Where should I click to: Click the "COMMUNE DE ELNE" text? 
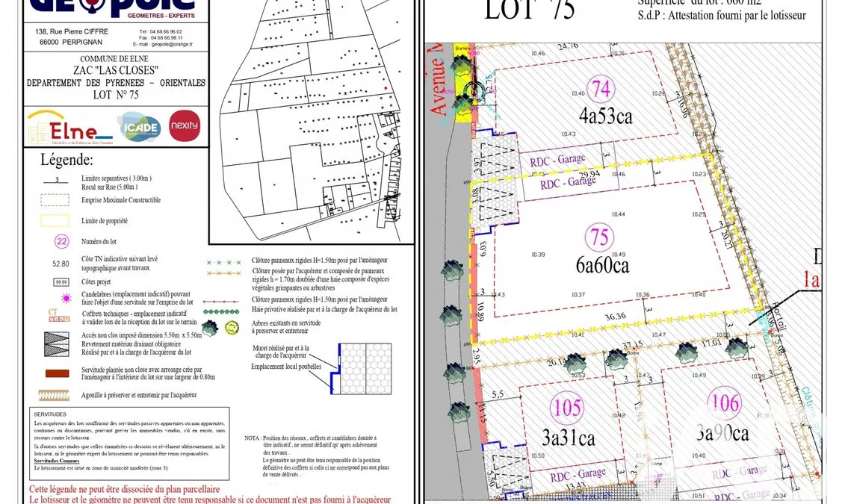[x=114, y=59]
